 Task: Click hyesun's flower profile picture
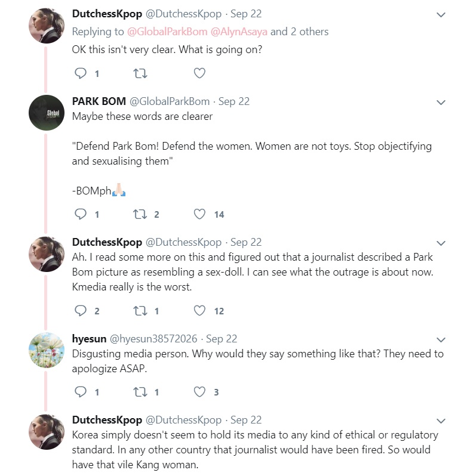pos(46,350)
